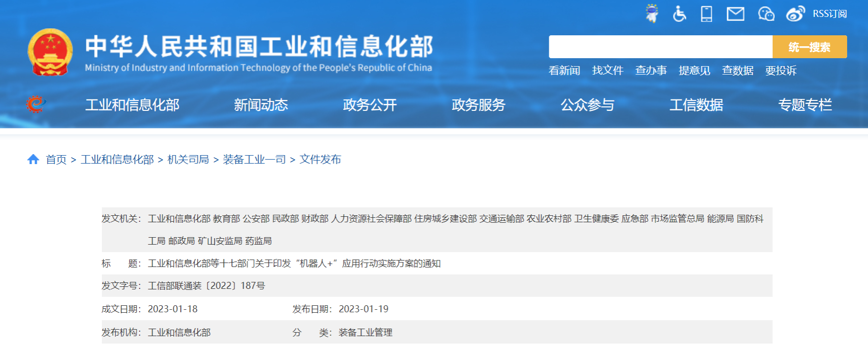Click the robot assistant icon

coord(651,13)
